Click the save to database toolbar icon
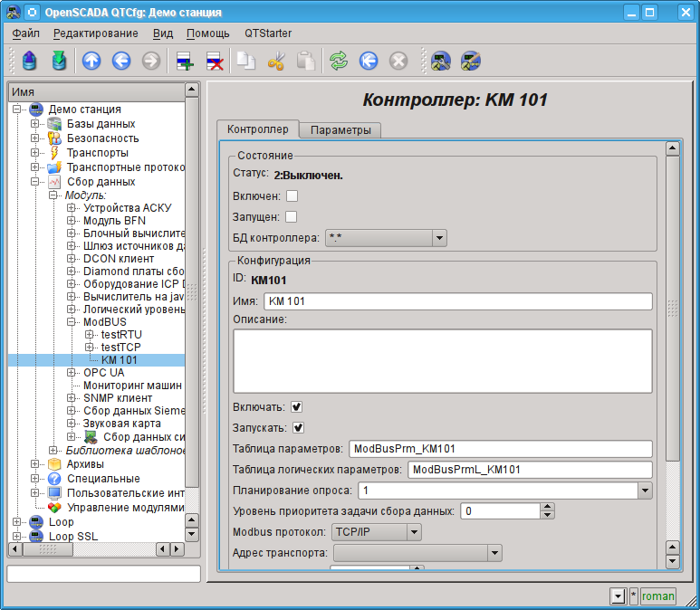 coord(59,61)
